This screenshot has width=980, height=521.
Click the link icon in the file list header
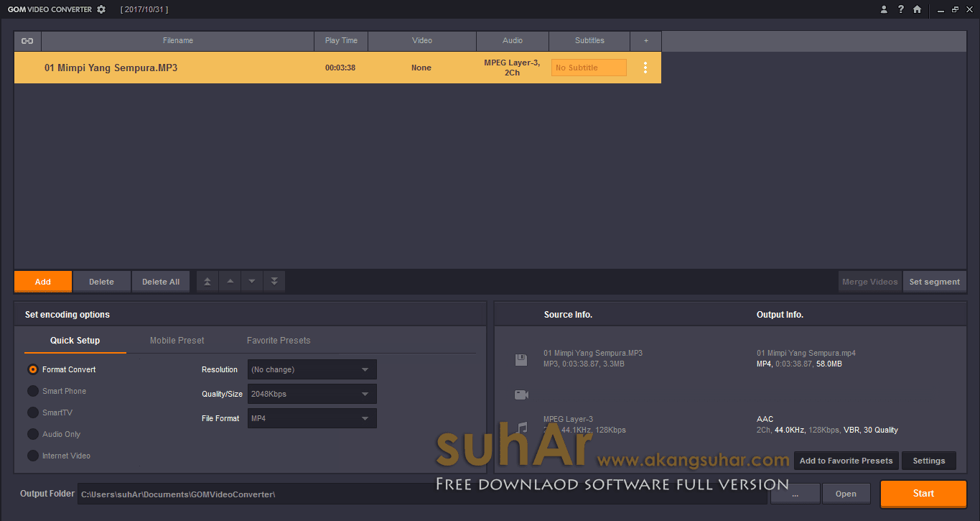tap(27, 41)
